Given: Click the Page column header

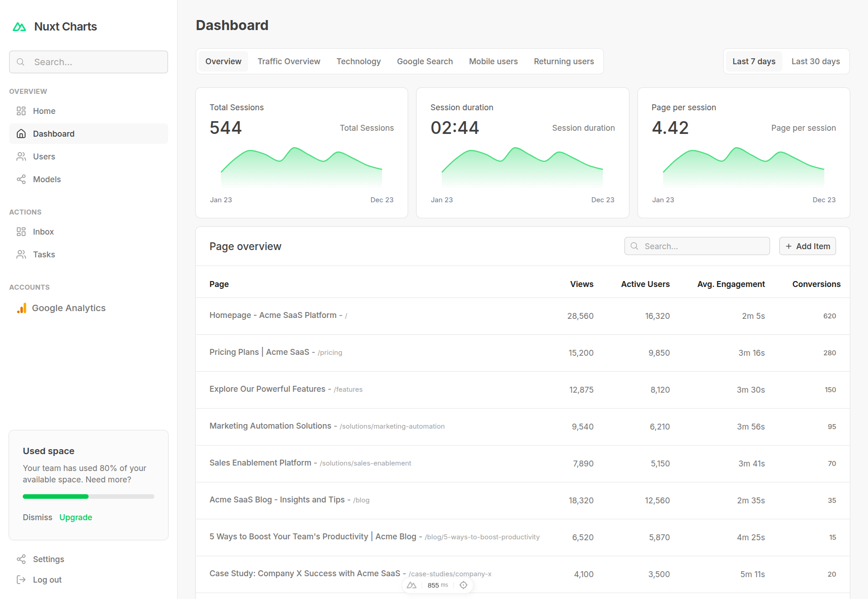Looking at the screenshot, I should click(x=219, y=284).
